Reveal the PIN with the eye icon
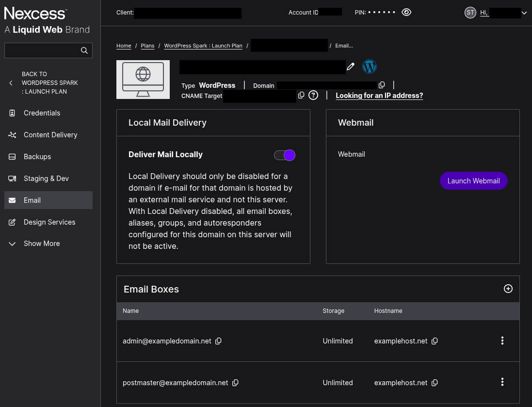The image size is (532, 407). tap(406, 12)
